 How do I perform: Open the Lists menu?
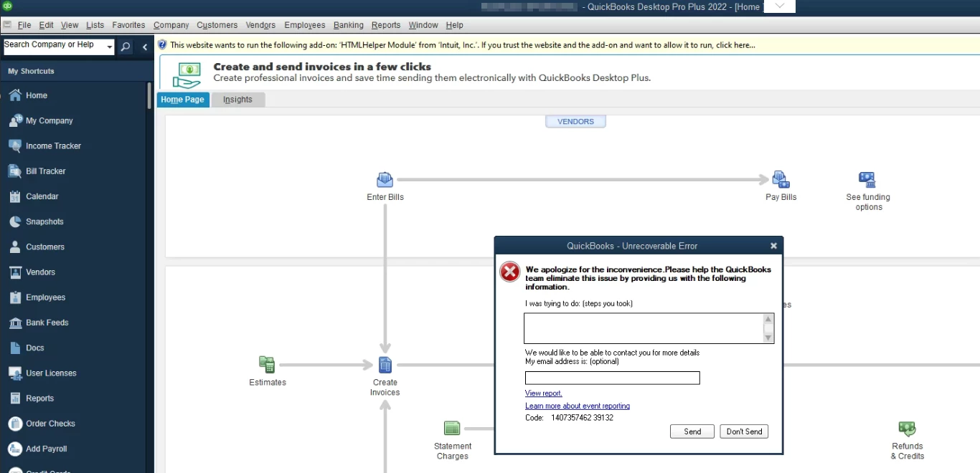tap(95, 25)
